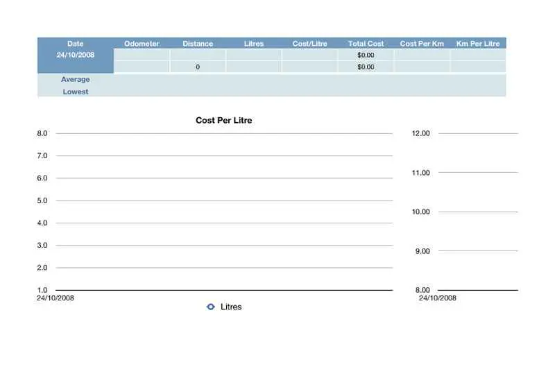Select the Cost Per Litre chart title

(223, 121)
